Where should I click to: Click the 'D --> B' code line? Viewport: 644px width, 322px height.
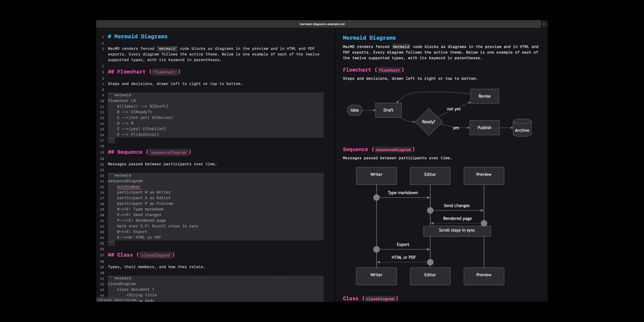[x=125, y=123]
